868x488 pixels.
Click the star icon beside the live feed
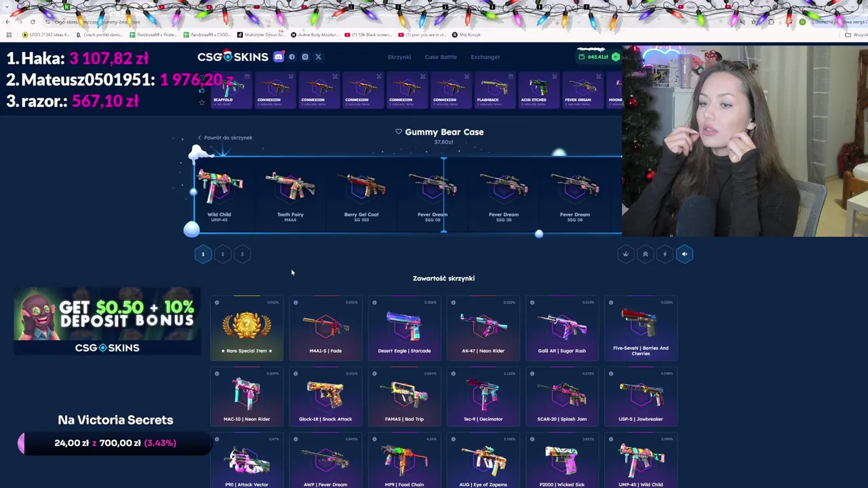click(201, 102)
